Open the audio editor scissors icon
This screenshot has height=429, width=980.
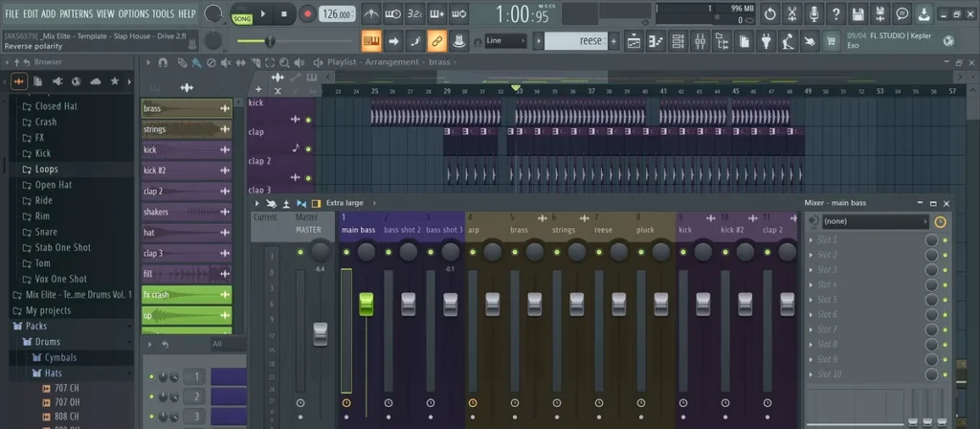click(x=791, y=13)
